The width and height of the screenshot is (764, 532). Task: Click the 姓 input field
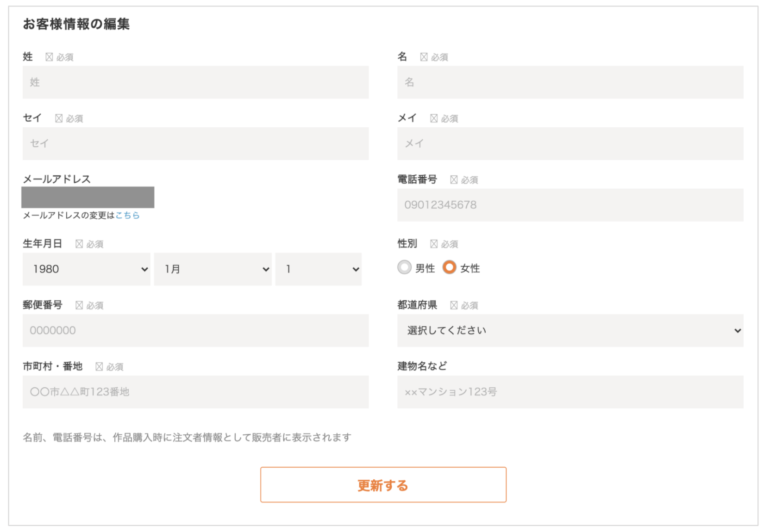click(x=195, y=82)
